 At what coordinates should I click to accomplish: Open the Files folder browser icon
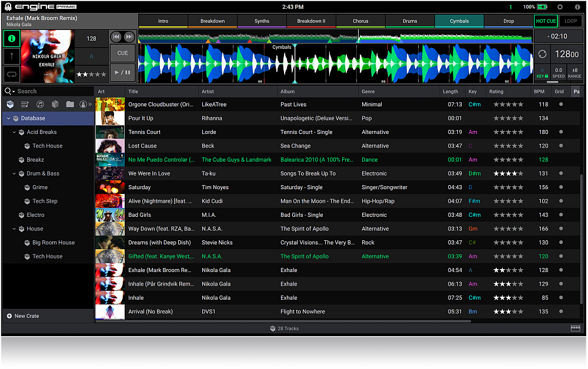point(70,104)
